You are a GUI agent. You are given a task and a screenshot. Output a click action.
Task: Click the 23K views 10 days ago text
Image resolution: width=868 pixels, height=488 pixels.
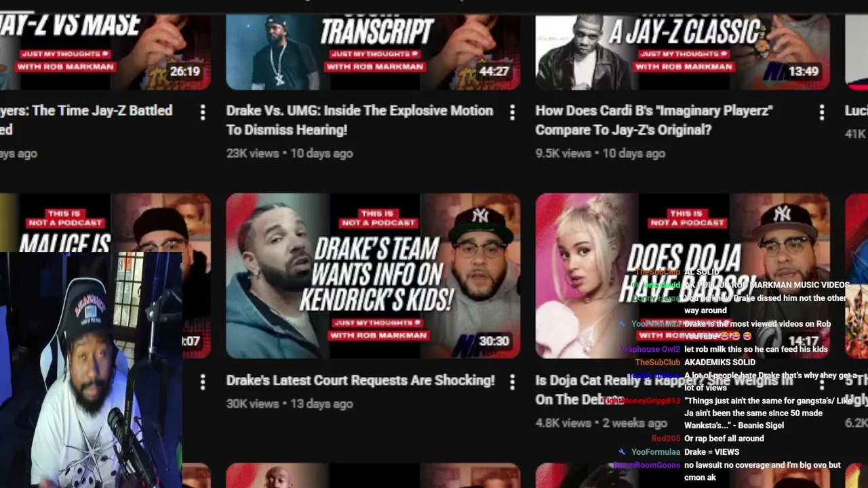(290, 153)
